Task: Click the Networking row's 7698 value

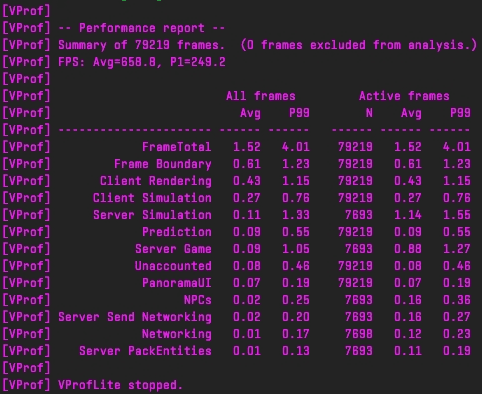Action: (359, 334)
